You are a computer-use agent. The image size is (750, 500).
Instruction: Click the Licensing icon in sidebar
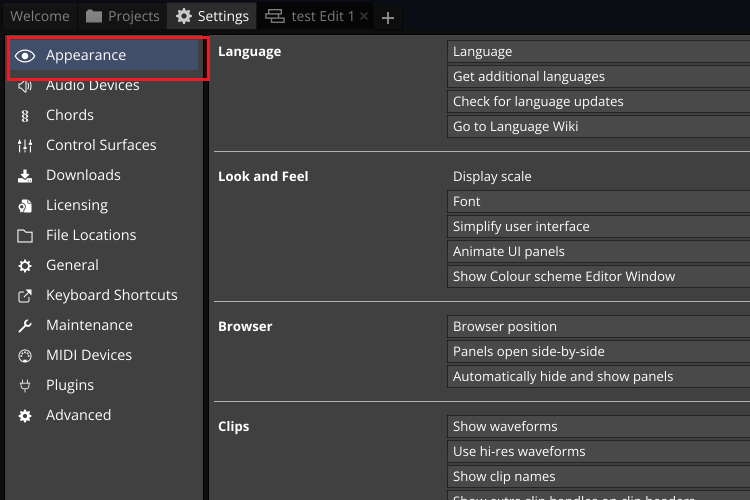click(25, 206)
